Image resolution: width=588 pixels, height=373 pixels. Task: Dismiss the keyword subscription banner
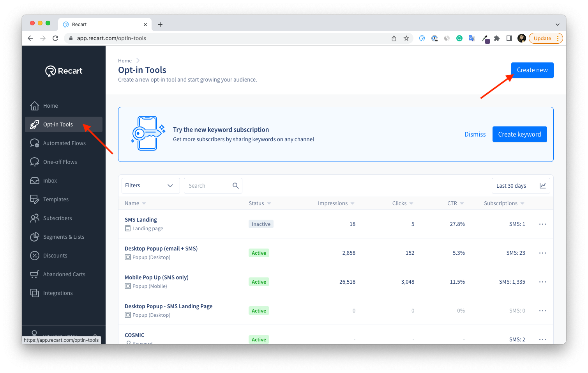pyautogui.click(x=475, y=134)
